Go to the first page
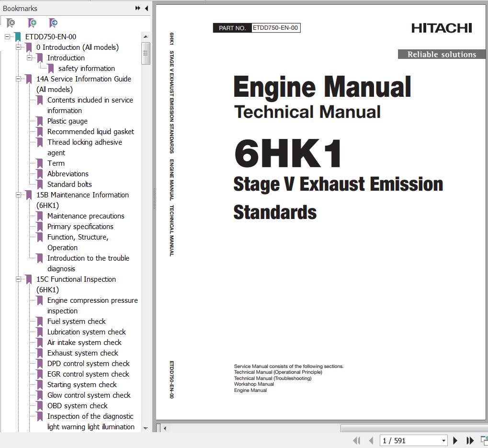Viewport: 488px width, 448px height. [357, 440]
